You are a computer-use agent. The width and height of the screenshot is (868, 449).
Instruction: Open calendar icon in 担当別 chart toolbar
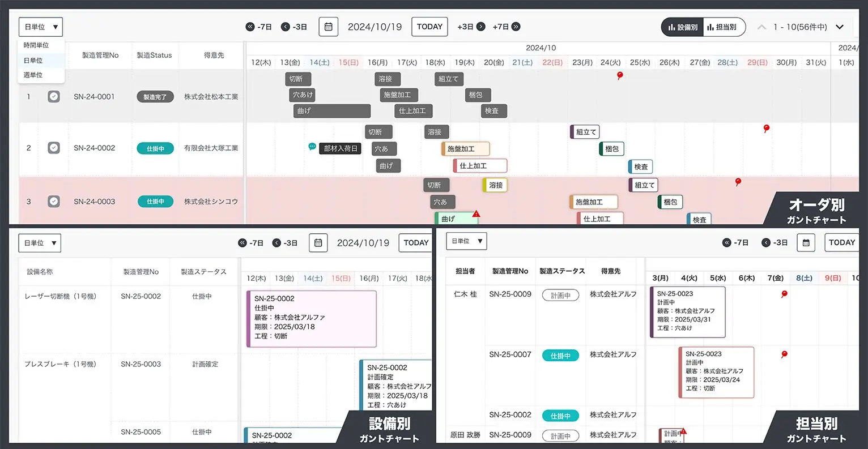coord(806,242)
